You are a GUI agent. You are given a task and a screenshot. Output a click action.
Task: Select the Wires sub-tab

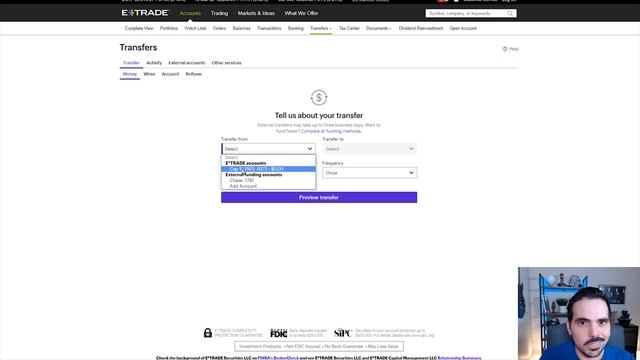click(x=149, y=74)
